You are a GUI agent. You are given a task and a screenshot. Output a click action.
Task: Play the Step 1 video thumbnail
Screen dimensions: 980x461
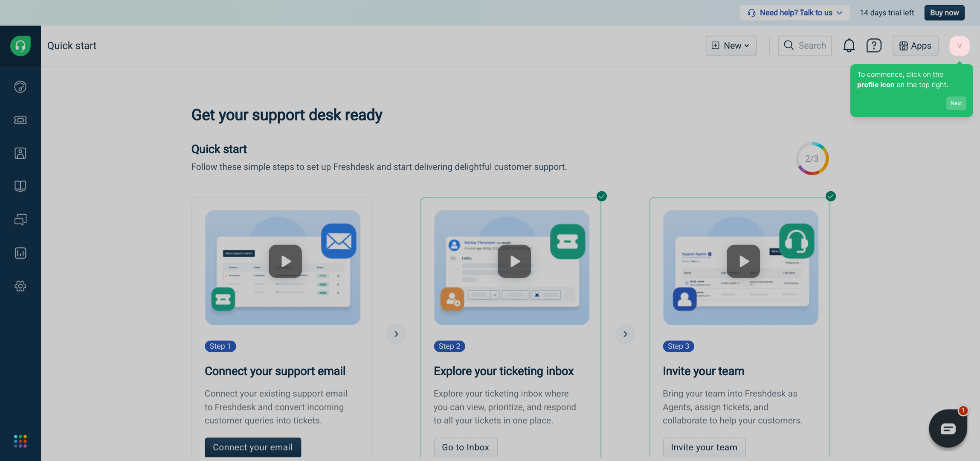(285, 261)
